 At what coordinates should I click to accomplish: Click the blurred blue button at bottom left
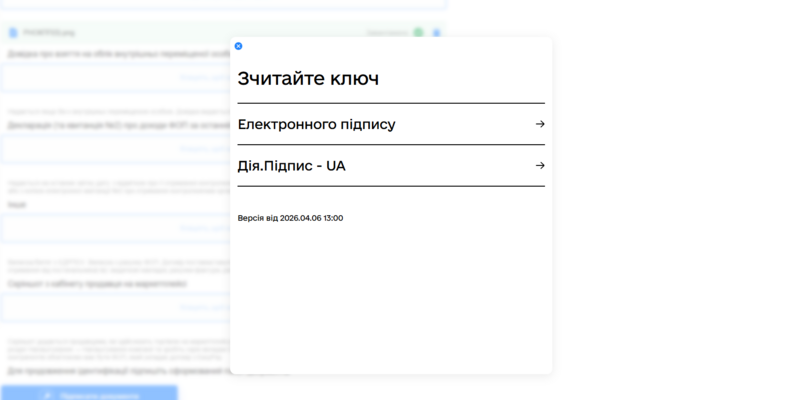(89, 393)
